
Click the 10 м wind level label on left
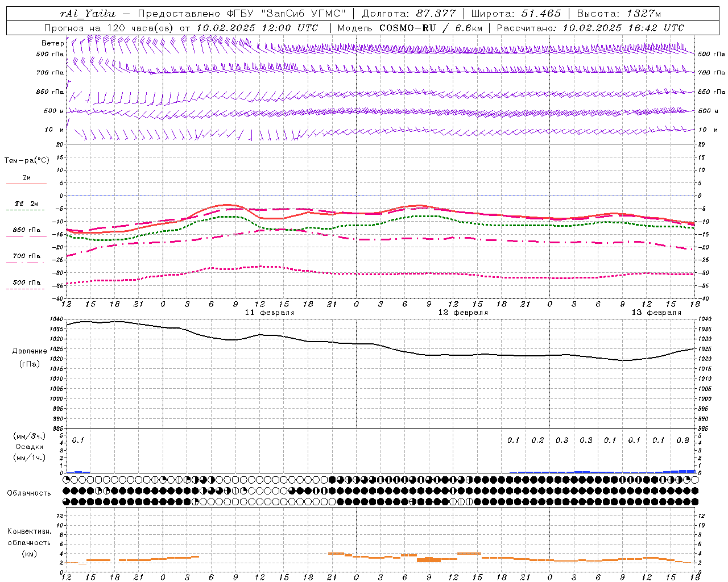[x=54, y=130]
